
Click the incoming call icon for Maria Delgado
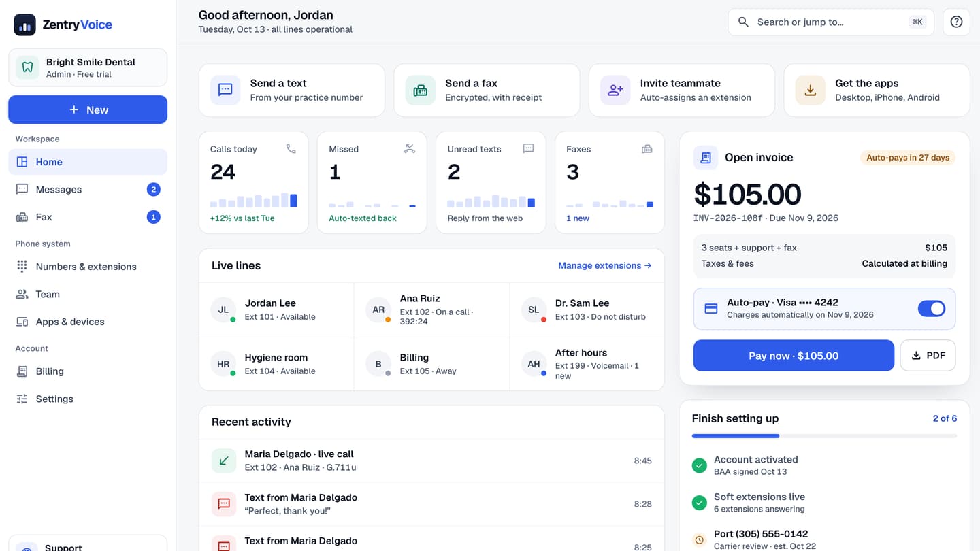click(224, 461)
